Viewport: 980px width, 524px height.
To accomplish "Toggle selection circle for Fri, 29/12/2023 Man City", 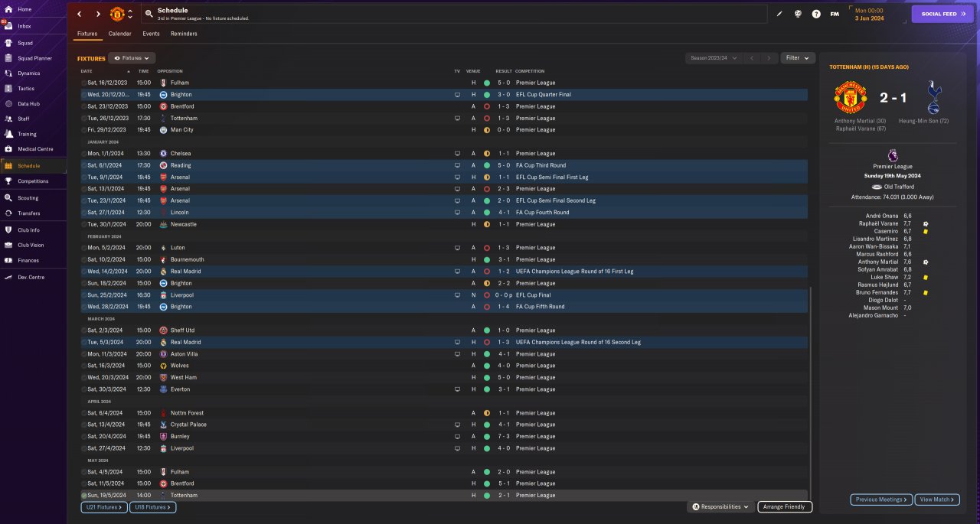I will [x=84, y=130].
